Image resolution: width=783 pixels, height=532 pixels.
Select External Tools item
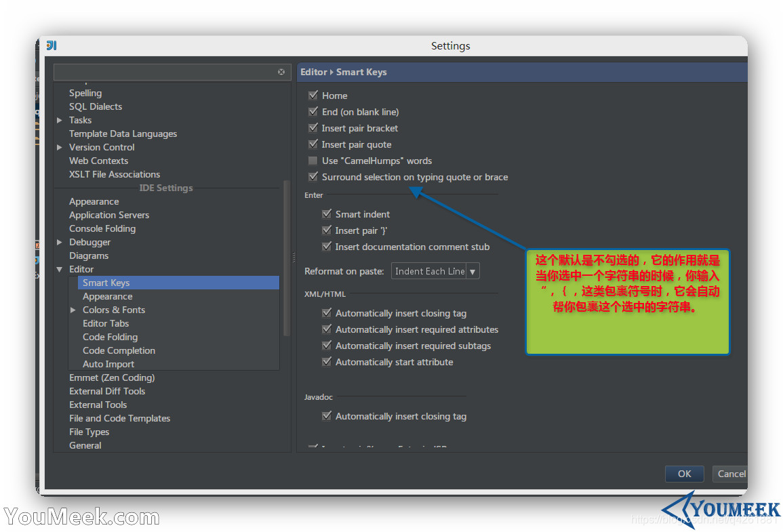[98, 405]
